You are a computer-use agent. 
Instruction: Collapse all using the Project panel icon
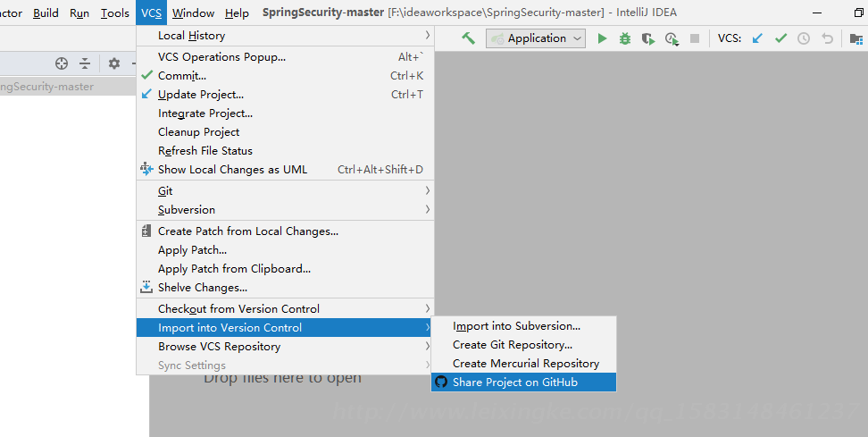(x=85, y=63)
